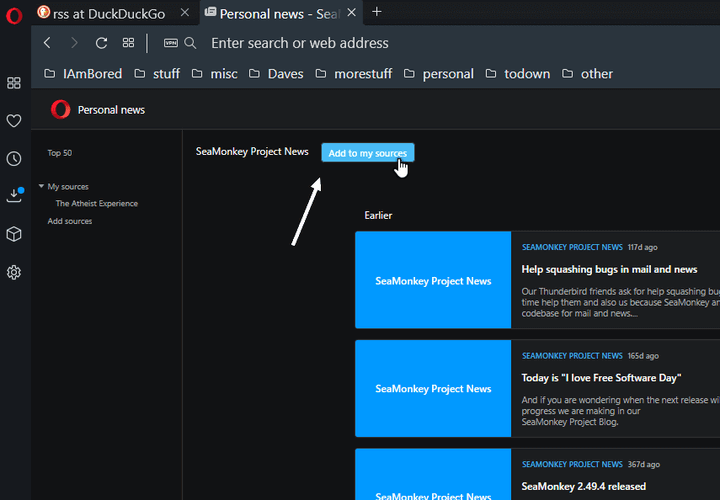Open Today is I love Free Software Day
This screenshot has width=720, height=500.
602,378
